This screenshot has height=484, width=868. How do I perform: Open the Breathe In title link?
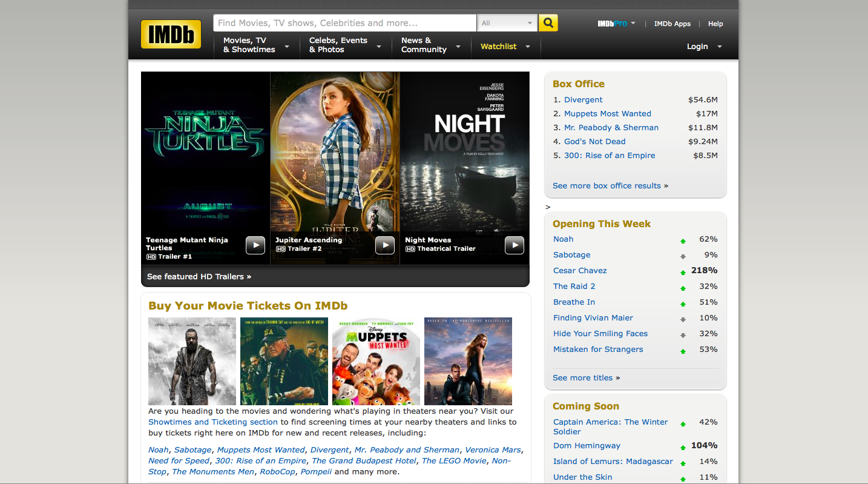[574, 302]
